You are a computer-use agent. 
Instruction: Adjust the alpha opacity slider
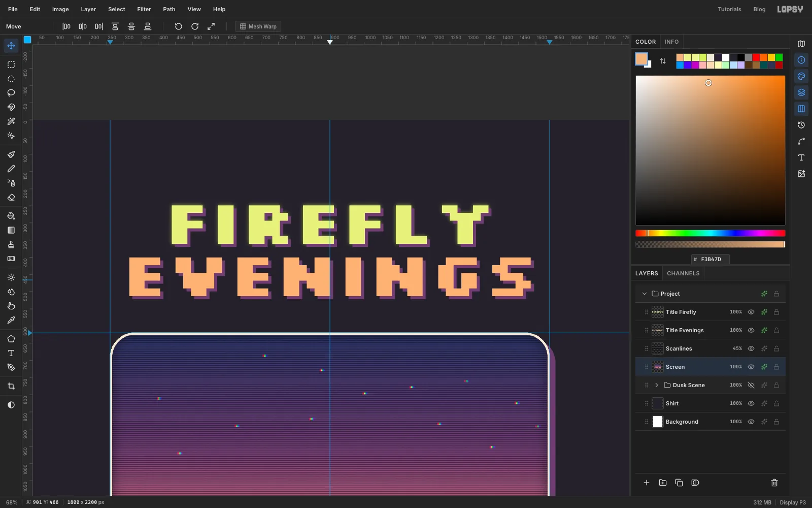(x=710, y=244)
